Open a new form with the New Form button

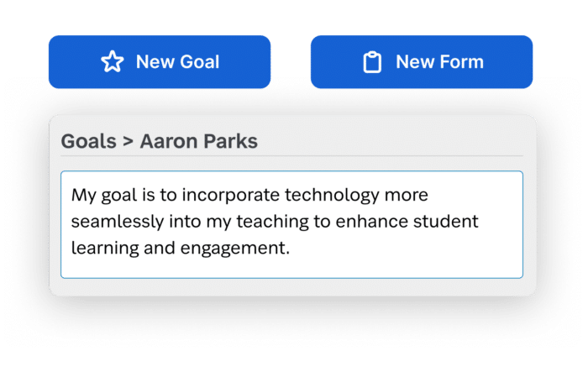pyautogui.click(x=422, y=62)
